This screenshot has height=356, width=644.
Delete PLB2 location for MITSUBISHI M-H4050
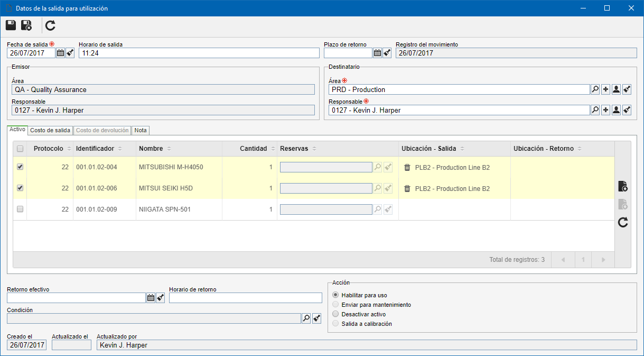click(x=407, y=167)
